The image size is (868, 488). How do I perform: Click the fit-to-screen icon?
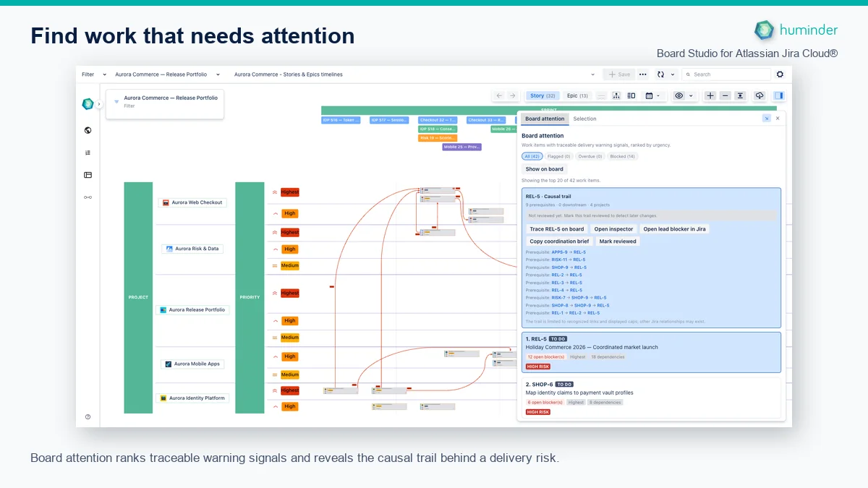[740, 95]
